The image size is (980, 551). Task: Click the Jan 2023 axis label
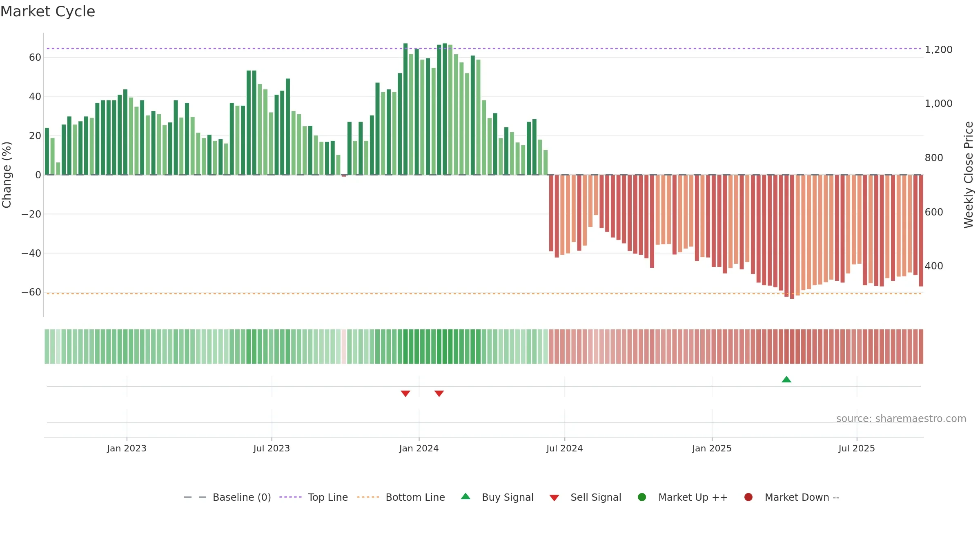(127, 448)
